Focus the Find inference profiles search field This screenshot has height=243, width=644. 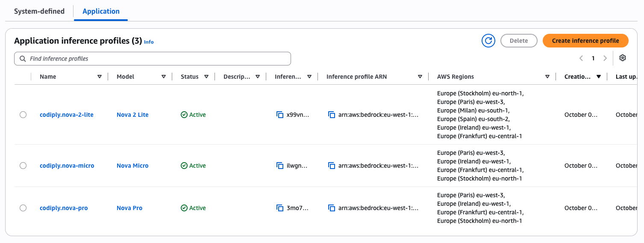coord(153,59)
